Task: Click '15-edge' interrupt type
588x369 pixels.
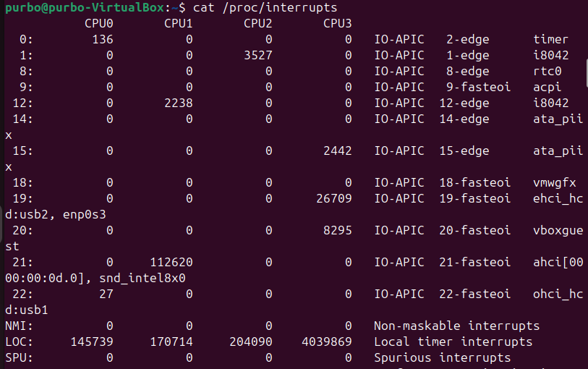Action: (x=464, y=150)
